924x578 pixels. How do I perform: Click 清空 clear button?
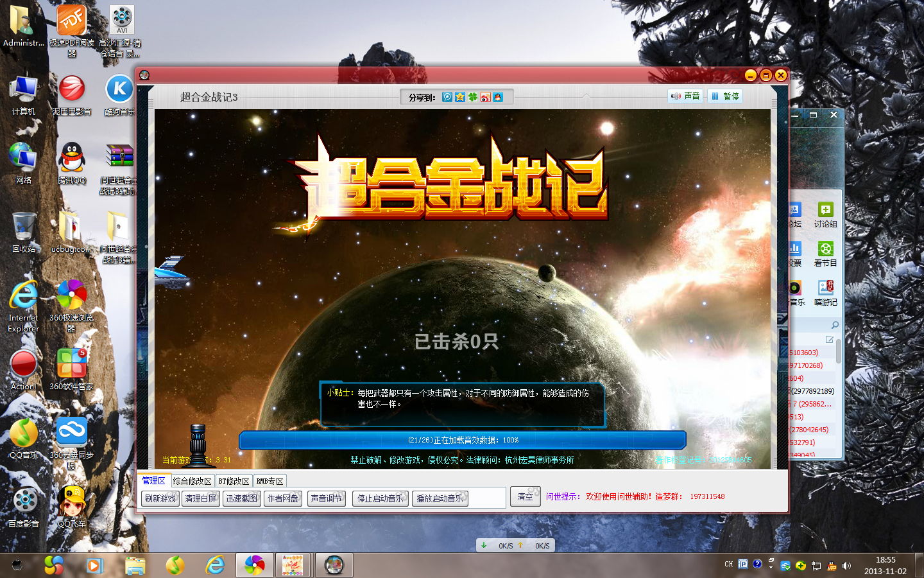pyautogui.click(x=526, y=496)
